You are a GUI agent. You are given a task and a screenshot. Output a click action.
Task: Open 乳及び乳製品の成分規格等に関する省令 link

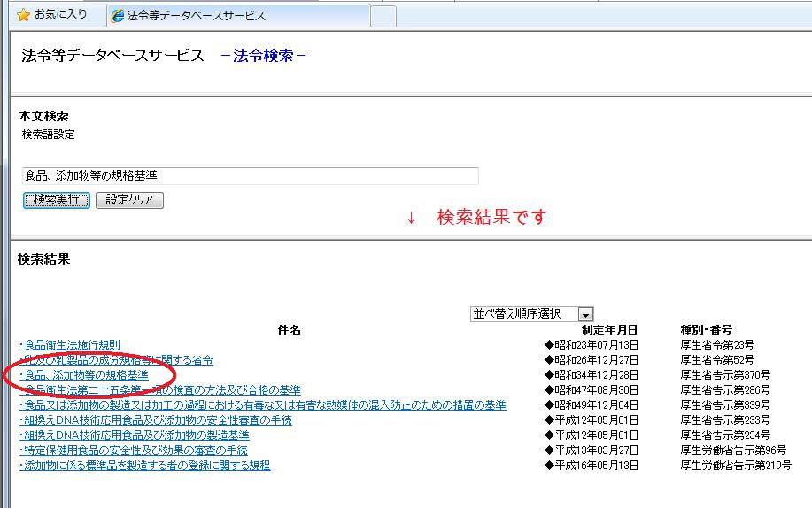pyautogui.click(x=116, y=360)
